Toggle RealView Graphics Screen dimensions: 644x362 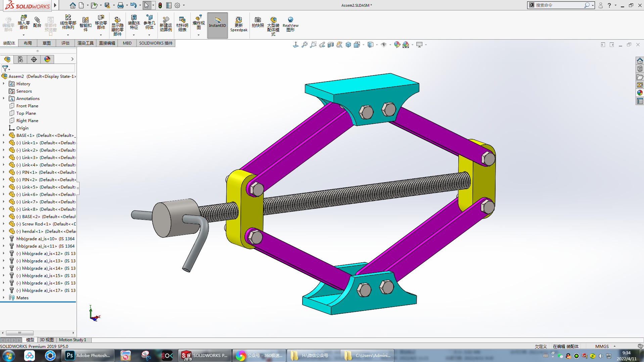tap(290, 24)
